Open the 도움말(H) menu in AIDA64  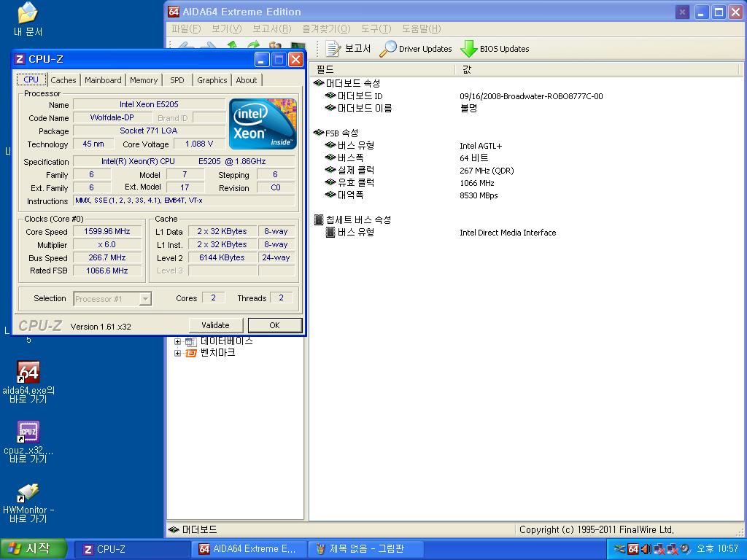tap(422, 29)
